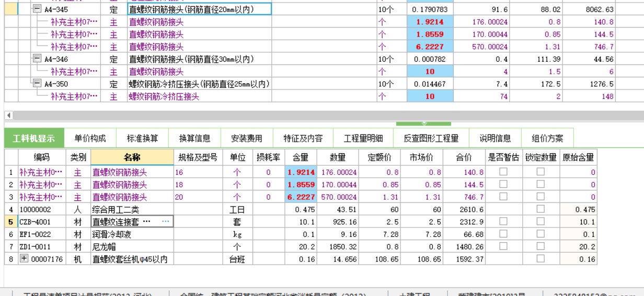Click code cell ZD1-0011
Viewport: 644px width, 296px height.
pyautogui.click(x=42, y=247)
